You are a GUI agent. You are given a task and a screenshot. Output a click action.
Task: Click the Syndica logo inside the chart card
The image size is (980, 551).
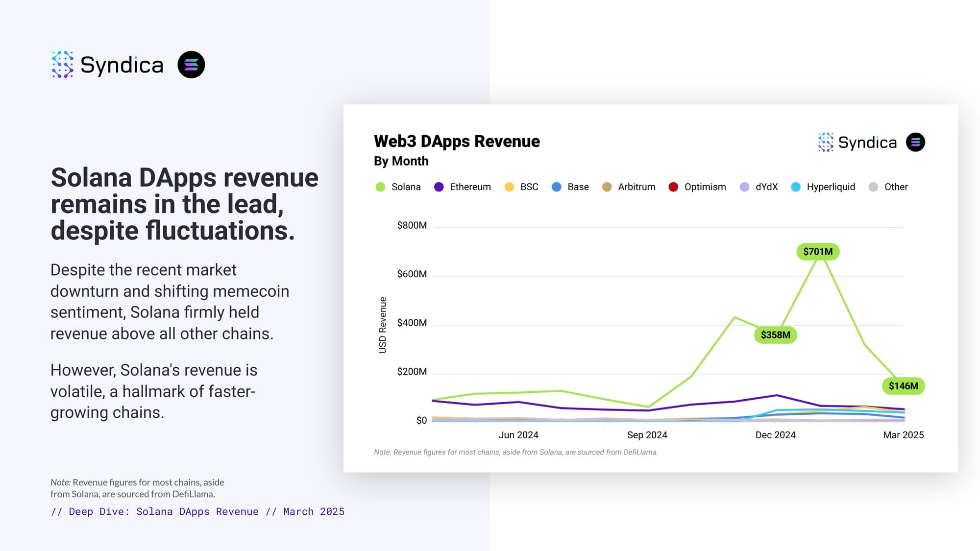click(857, 142)
